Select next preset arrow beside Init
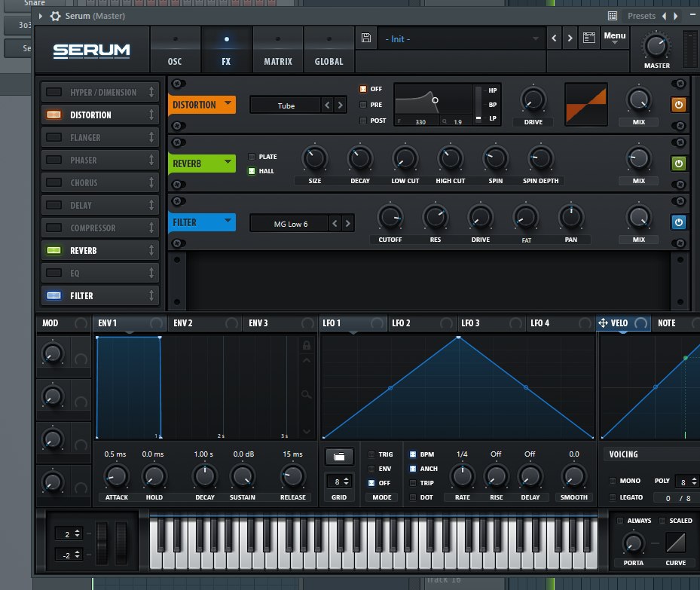Screen dimensions: 700x590 point(570,38)
